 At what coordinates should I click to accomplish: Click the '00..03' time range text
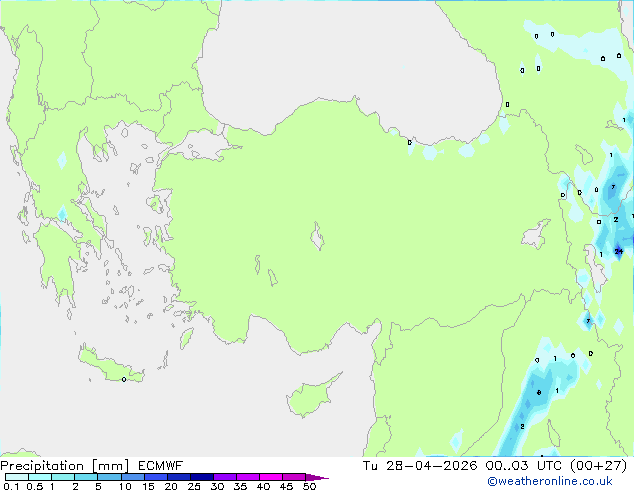tap(507, 466)
